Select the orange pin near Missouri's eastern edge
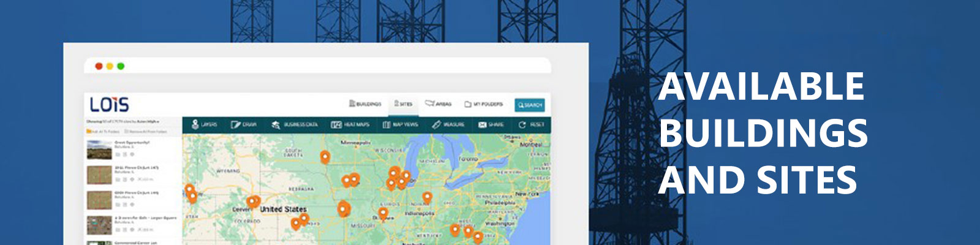Viewport: 980px width, 245px height. 383,214
